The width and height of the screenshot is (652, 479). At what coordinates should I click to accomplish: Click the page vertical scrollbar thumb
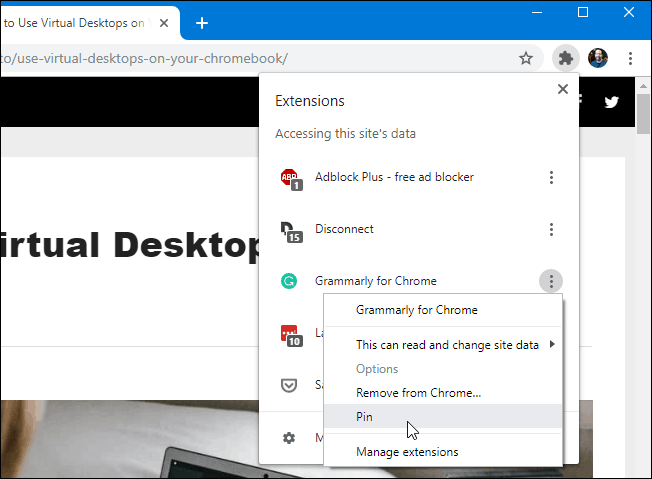pos(643,114)
